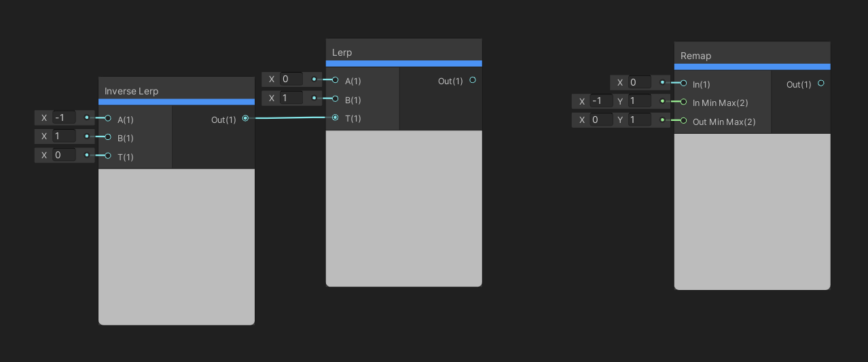
Task: Select the Lerp node title bar
Action: pos(403,52)
